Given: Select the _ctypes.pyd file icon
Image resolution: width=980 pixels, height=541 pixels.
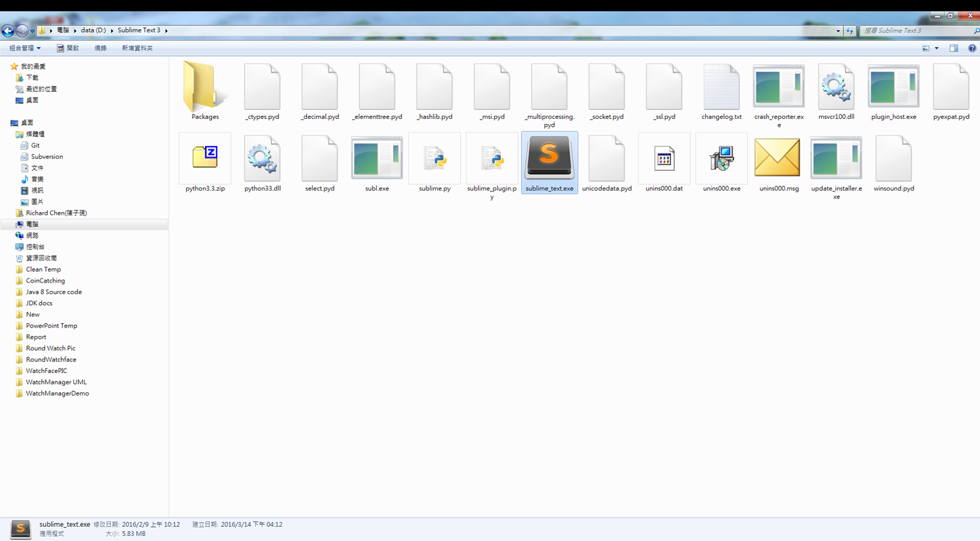Looking at the screenshot, I should 262,87.
